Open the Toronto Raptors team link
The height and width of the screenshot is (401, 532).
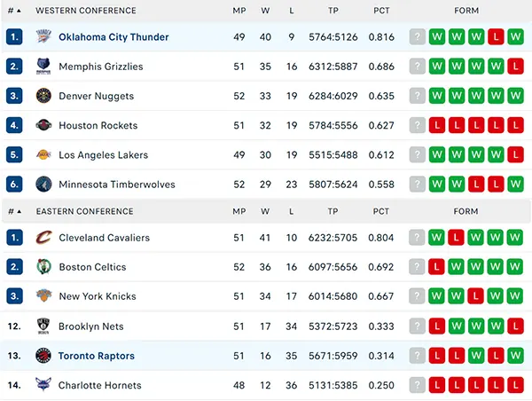(97, 356)
